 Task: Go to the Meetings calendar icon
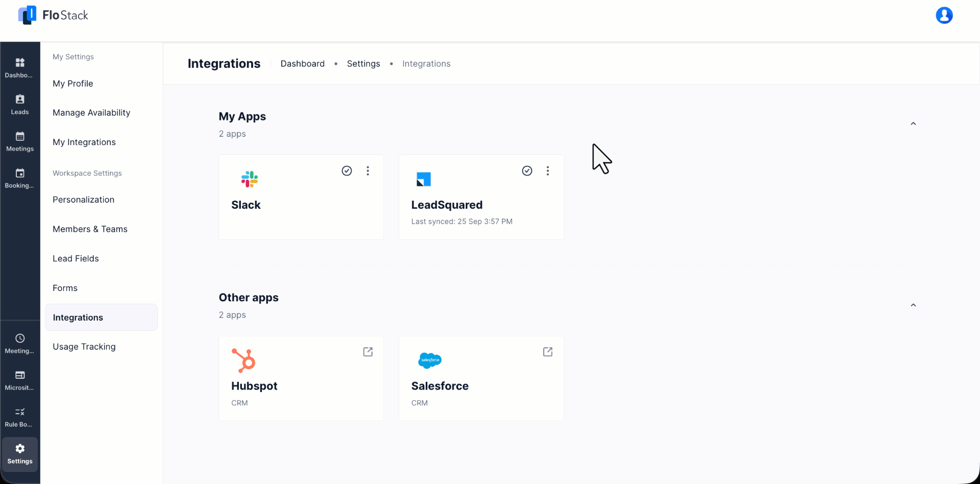pos(20,136)
